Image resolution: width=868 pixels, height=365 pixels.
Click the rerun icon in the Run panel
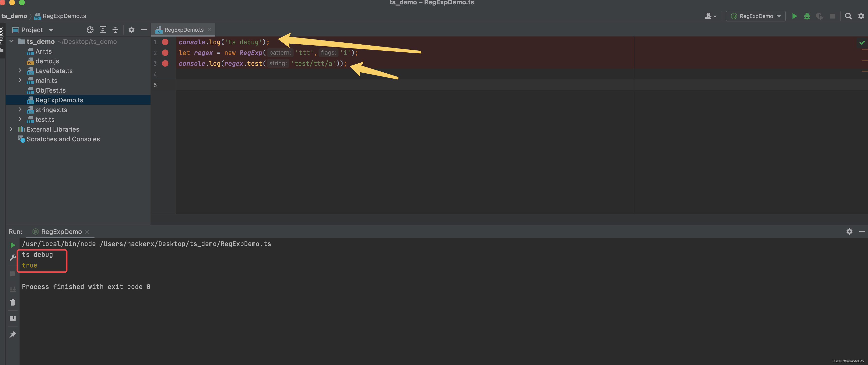(12, 245)
